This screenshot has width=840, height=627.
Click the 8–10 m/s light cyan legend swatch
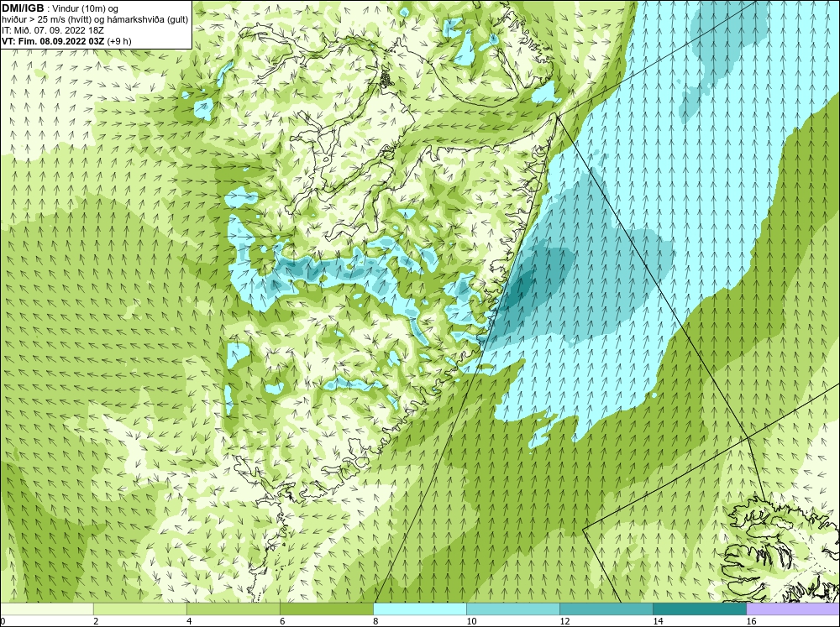(419, 609)
